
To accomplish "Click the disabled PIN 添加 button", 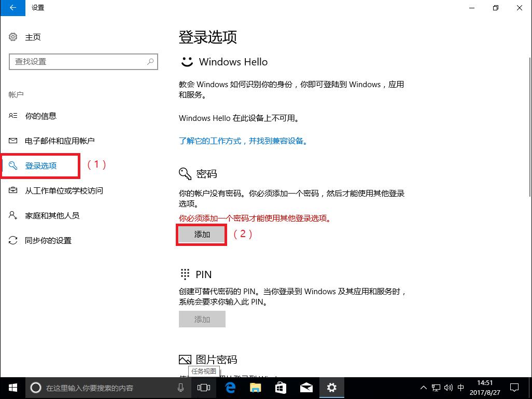I will pyautogui.click(x=202, y=319).
